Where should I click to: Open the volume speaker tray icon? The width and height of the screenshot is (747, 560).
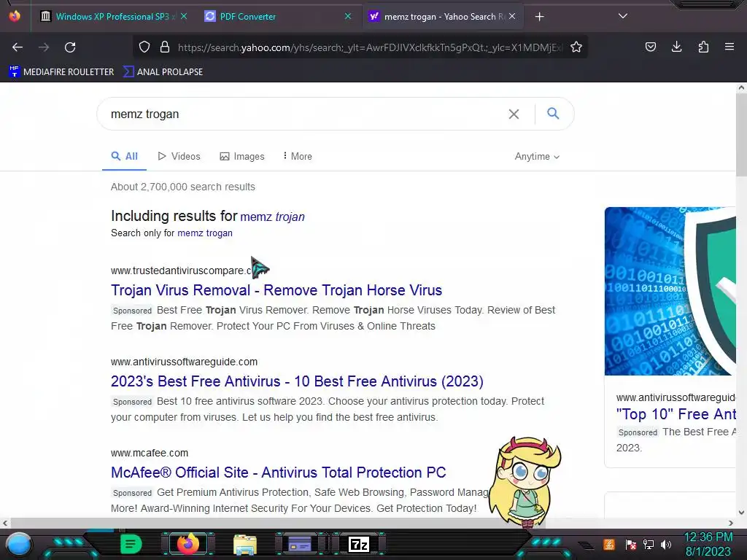tap(666, 544)
